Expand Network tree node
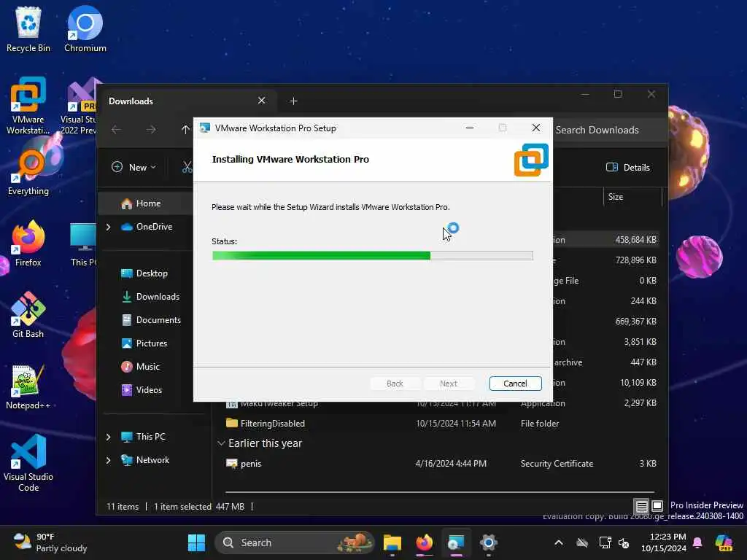The width and height of the screenshot is (747, 560). tap(108, 460)
